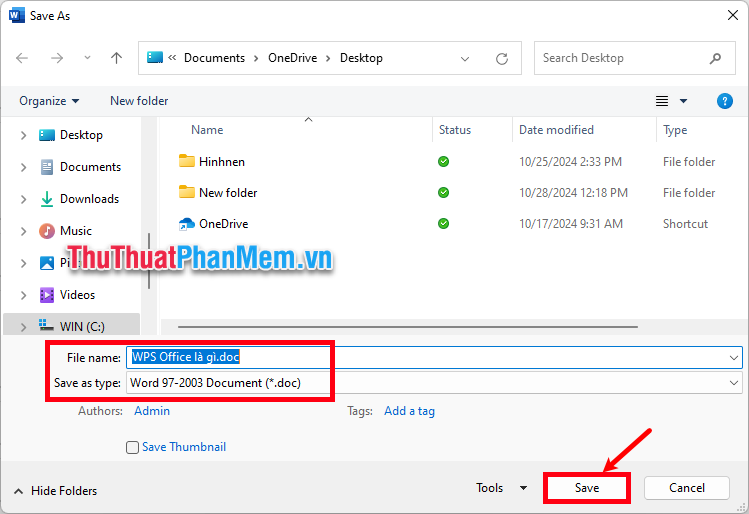Click the 10/28/2024 12:18 PM date cell
The image size is (749, 514).
tap(573, 193)
